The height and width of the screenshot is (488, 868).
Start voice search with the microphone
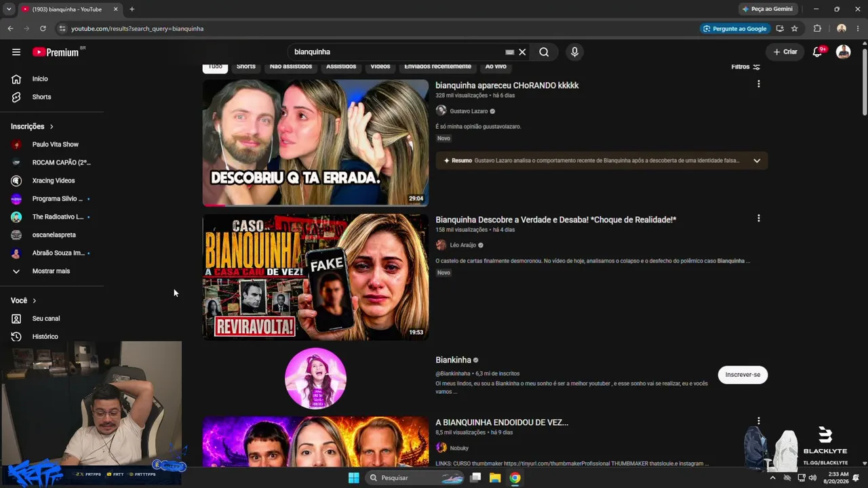tap(574, 52)
